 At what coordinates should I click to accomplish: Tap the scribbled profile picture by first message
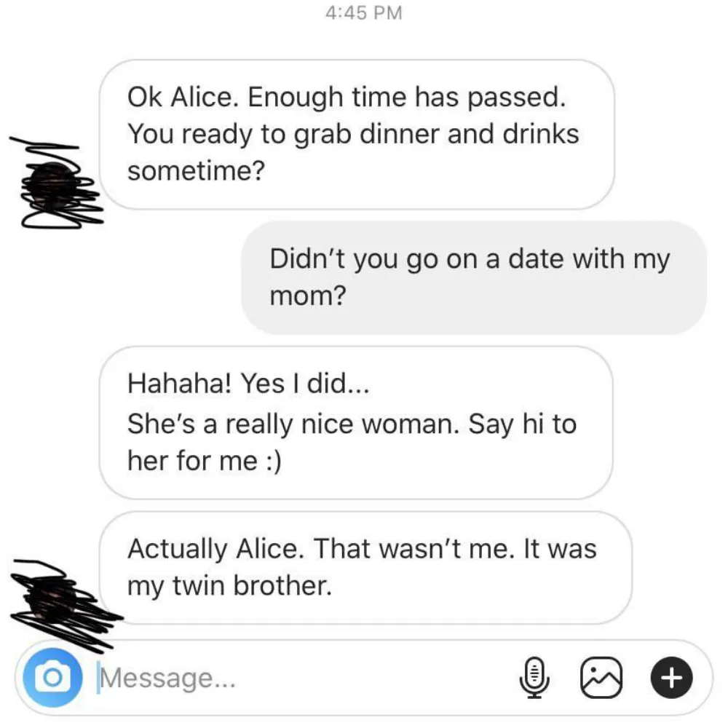(x=57, y=184)
